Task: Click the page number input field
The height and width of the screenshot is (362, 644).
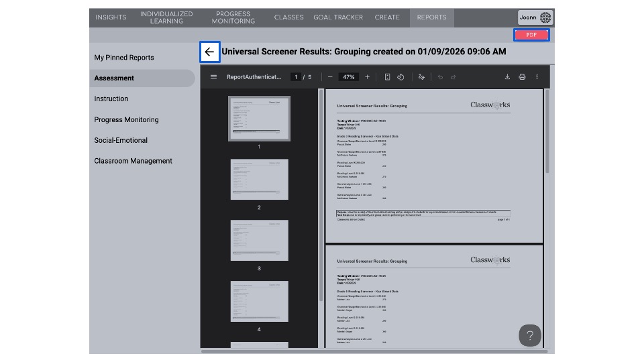Action: pos(296,76)
